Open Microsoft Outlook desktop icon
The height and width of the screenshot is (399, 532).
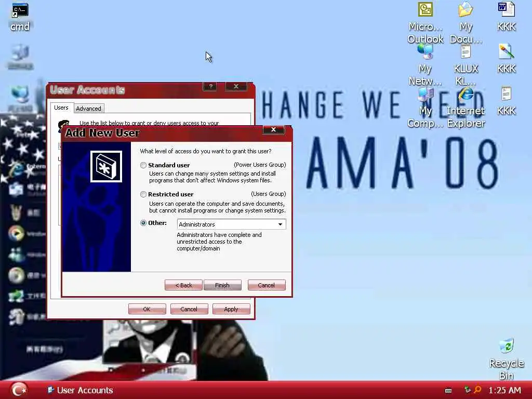[x=425, y=23]
